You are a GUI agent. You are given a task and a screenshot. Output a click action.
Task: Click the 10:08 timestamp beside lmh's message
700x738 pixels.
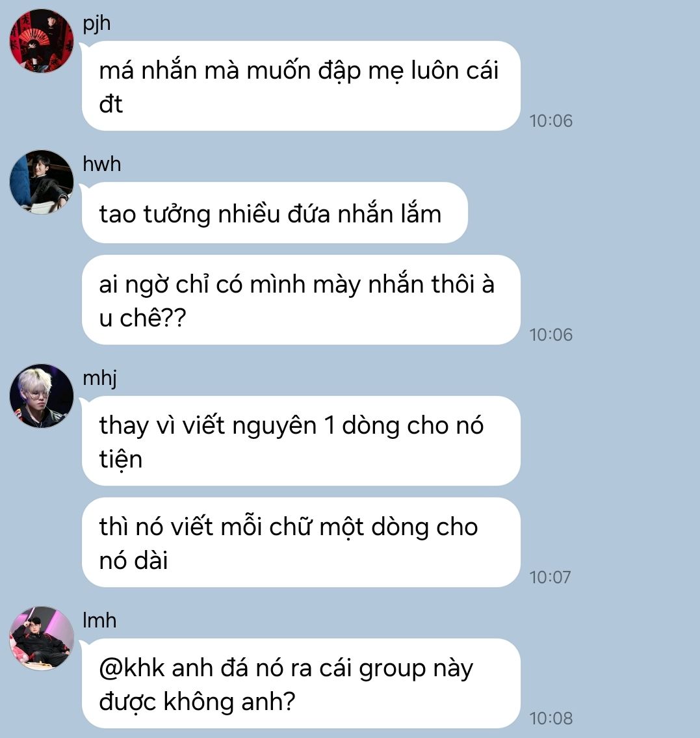pyautogui.click(x=551, y=718)
